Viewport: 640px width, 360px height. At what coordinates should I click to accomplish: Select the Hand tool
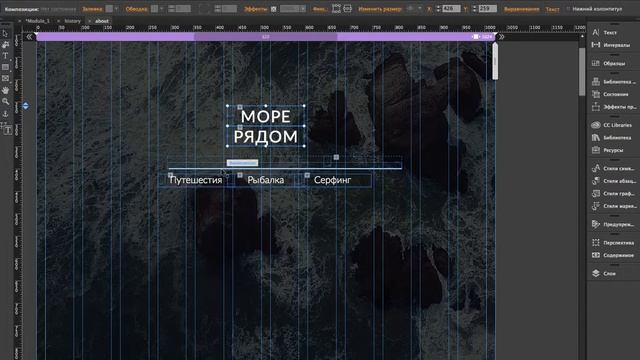5,90
